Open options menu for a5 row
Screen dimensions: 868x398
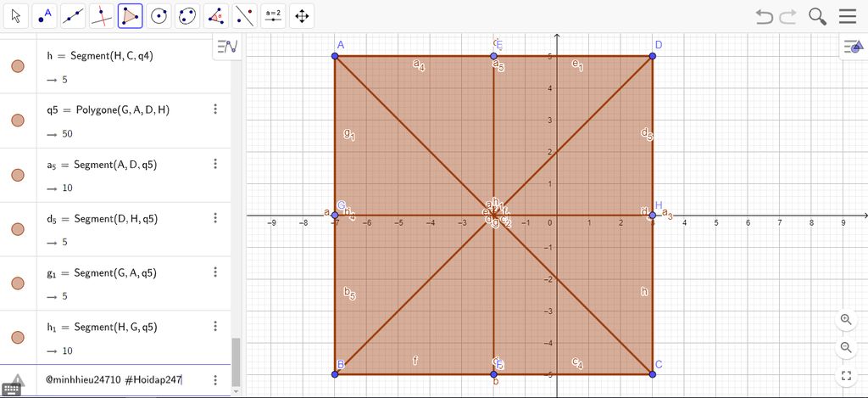216,164
